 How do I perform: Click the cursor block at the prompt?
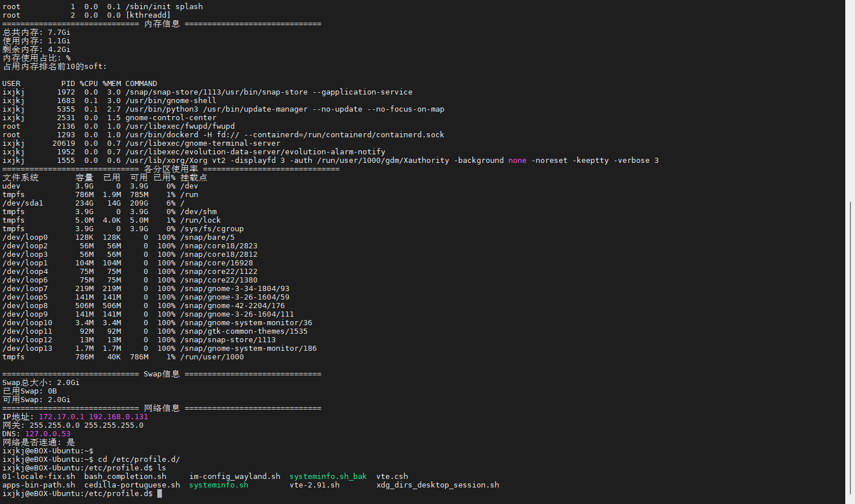click(x=160, y=494)
